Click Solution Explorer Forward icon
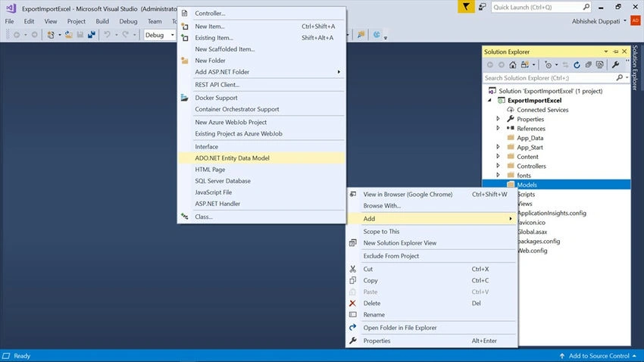 [501, 65]
